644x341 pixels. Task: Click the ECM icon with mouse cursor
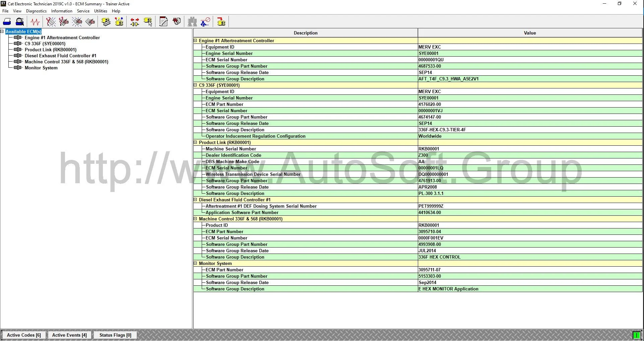(x=148, y=22)
